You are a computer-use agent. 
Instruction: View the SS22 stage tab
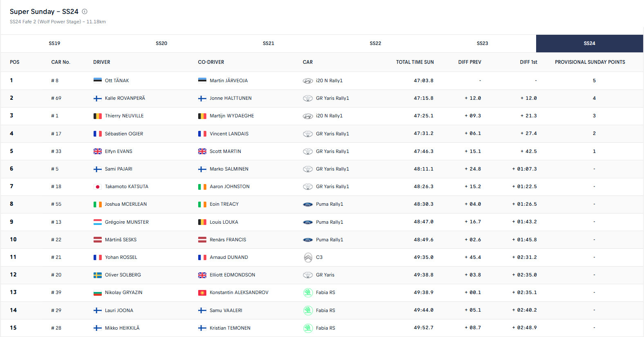[x=376, y=43]
